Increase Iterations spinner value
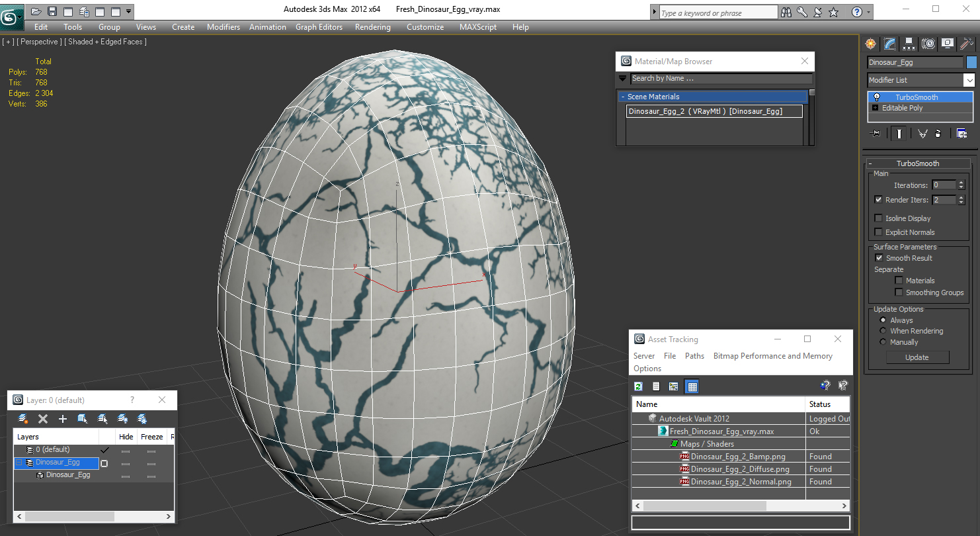Image resolution: width=980 pixels, height=536 pixels. [x=961, y=183]
